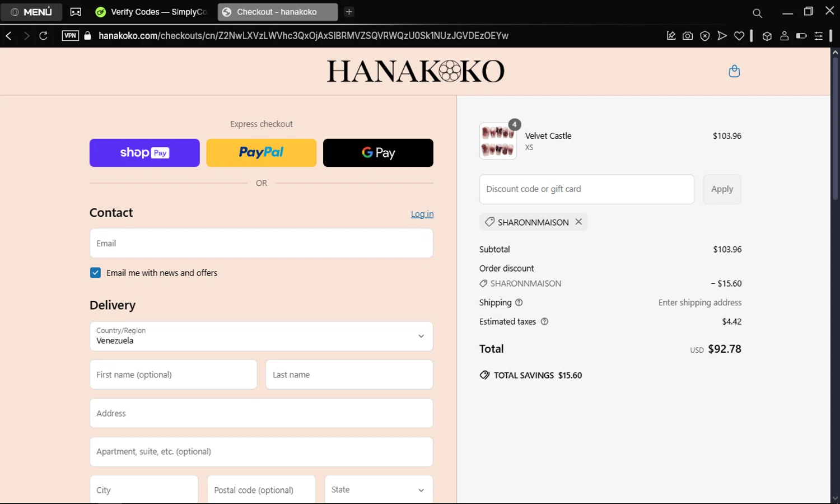Open the profile account icon
The width and height of the screenshot is (840, 504).
click(x=784, y=36)
